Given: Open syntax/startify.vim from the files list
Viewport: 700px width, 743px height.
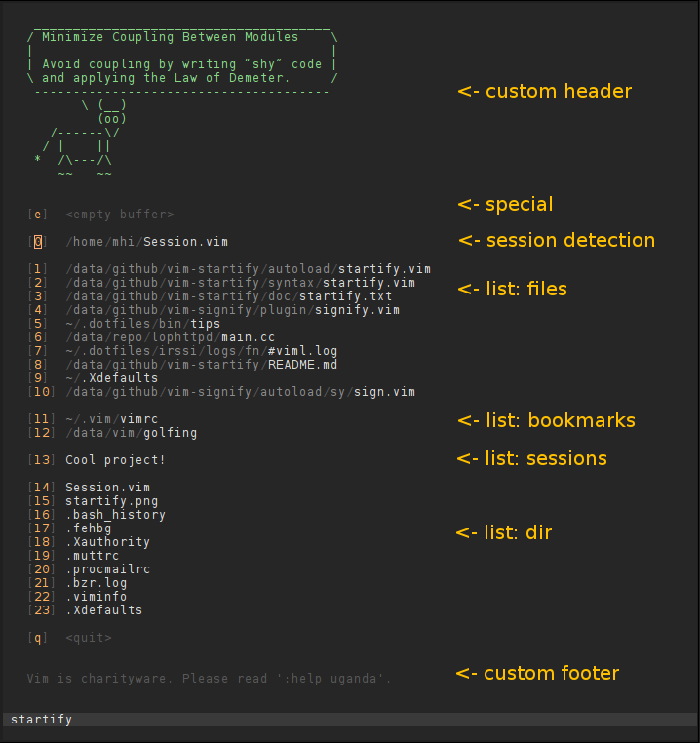Looking at the screenshot, I should coord(240,283).
